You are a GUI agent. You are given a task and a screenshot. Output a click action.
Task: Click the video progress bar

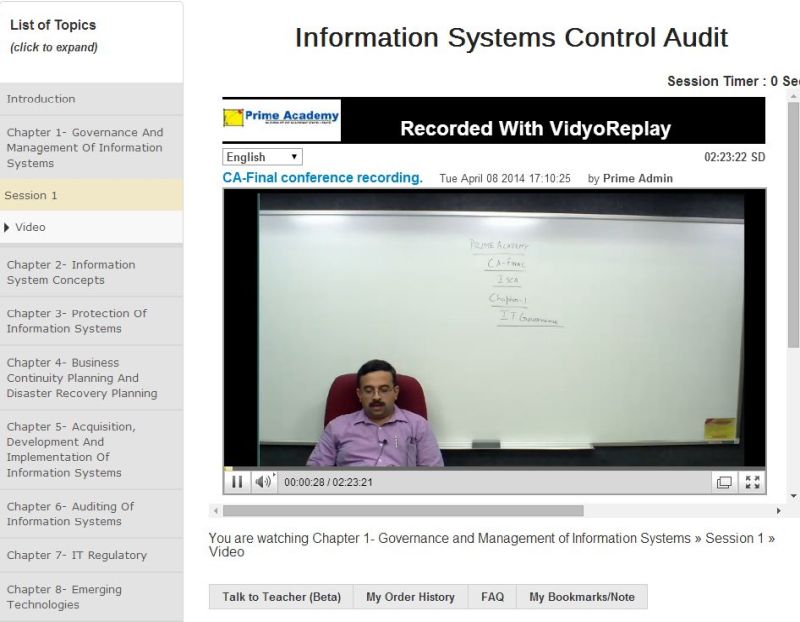494,468
